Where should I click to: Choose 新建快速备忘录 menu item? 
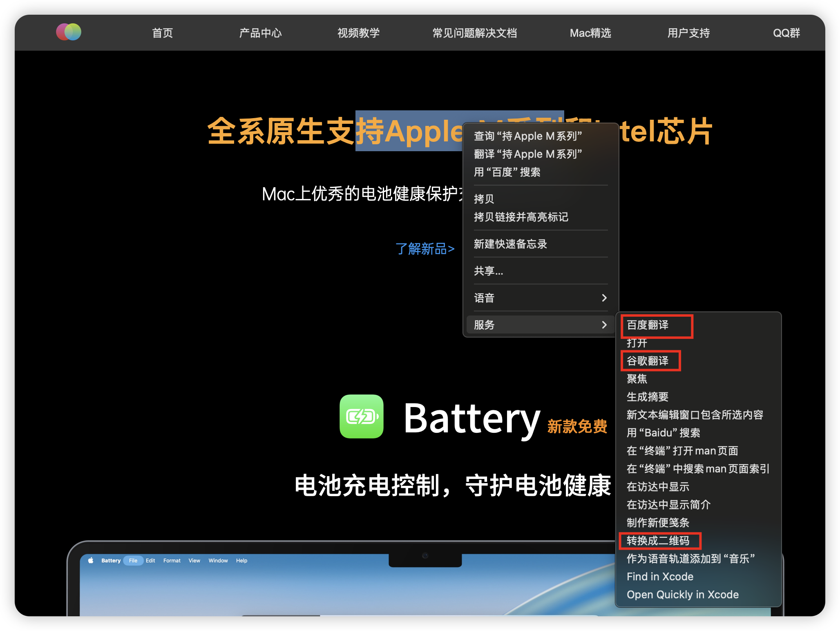[x=510, y=244]
